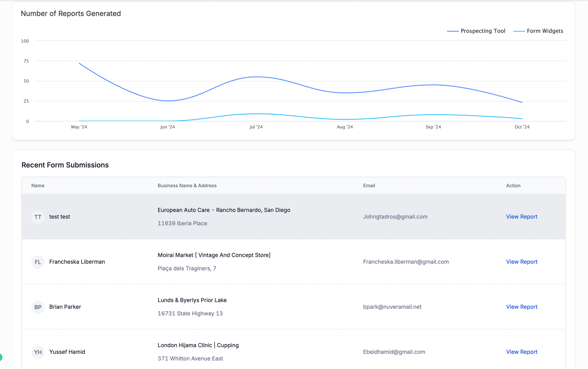Select the Moirai Market business name
Viewport: 588px width, 369px height.
tap(214, 255)
